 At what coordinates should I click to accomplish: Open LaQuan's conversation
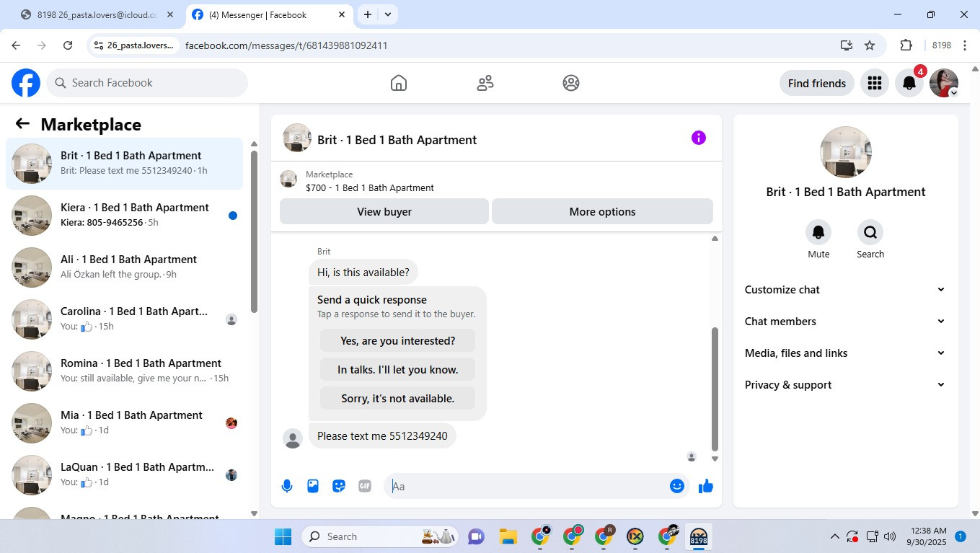[124, 475]
